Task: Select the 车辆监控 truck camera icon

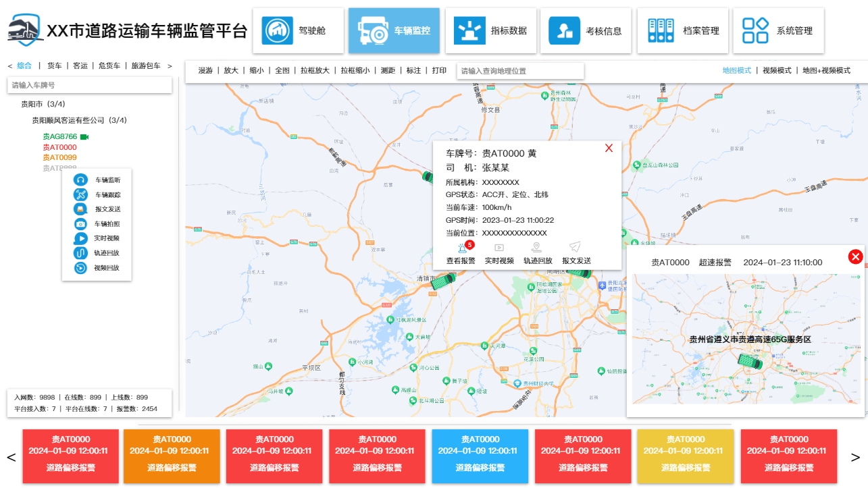Action: tap(372, 31)
